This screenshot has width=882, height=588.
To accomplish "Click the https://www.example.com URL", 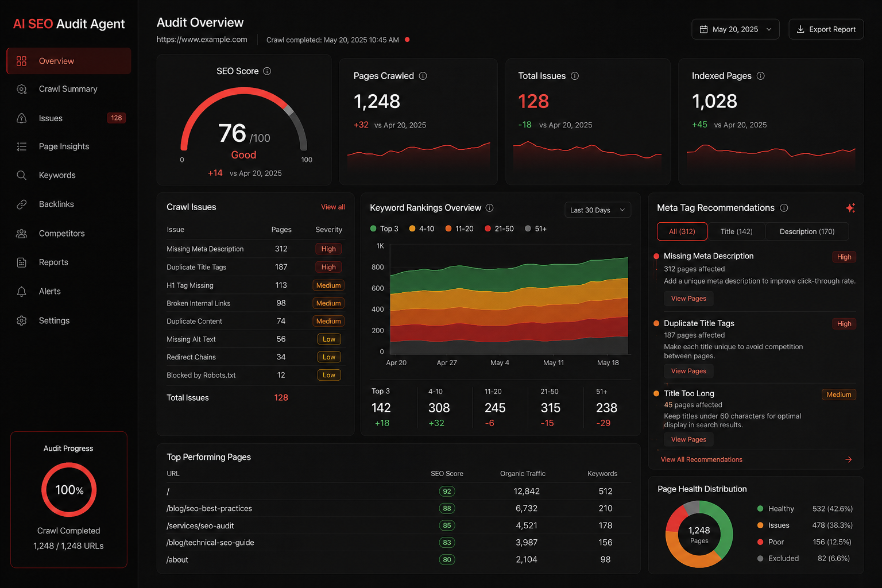I will pyautogui.click(x=202, y=40).
